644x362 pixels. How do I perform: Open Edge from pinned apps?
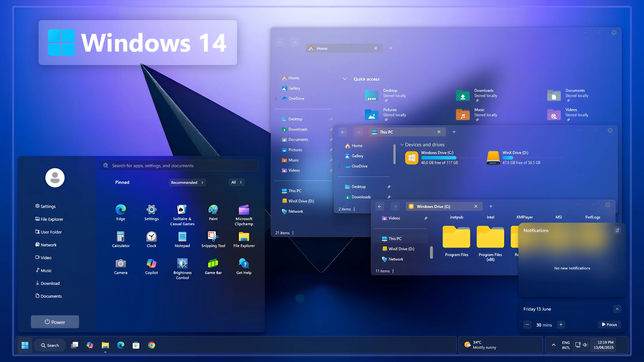coord(120,212)
